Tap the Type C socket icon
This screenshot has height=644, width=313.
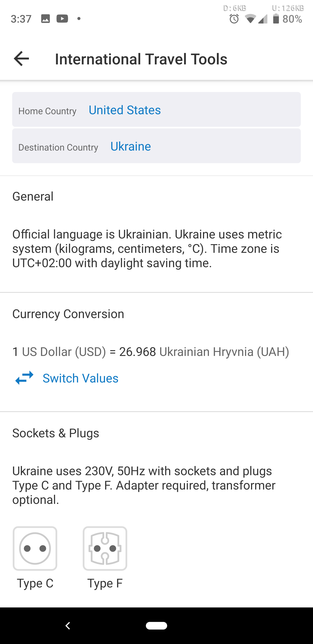35,548
